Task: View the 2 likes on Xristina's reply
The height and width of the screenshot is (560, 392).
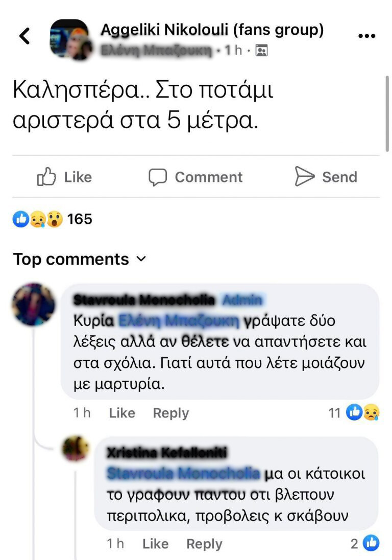Action: pyautogui.click(x=365, y=543)
